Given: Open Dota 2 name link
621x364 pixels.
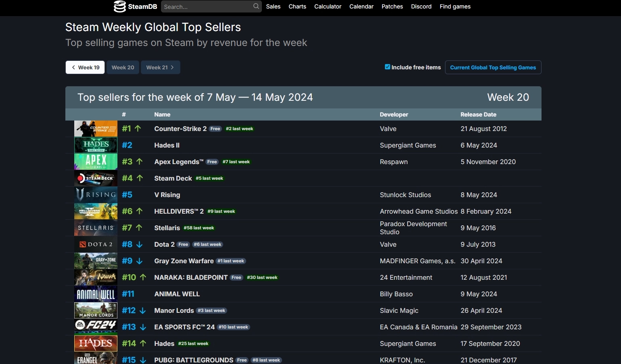Looking at the screenshot, I should 164,244.
